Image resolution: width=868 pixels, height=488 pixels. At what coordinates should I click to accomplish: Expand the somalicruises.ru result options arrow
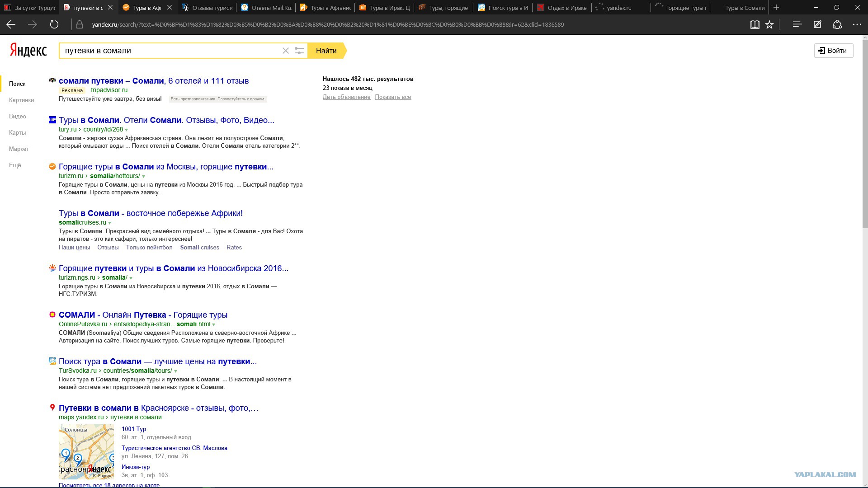110,223
